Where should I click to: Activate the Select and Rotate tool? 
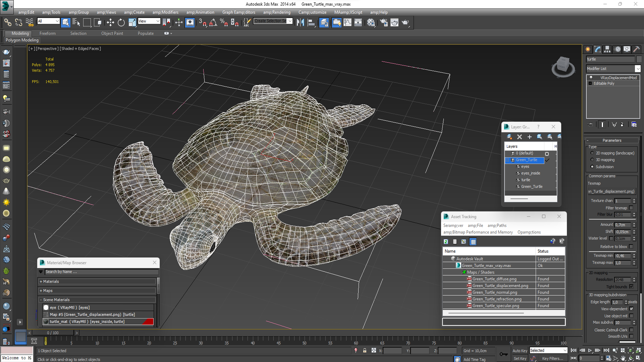121,22
